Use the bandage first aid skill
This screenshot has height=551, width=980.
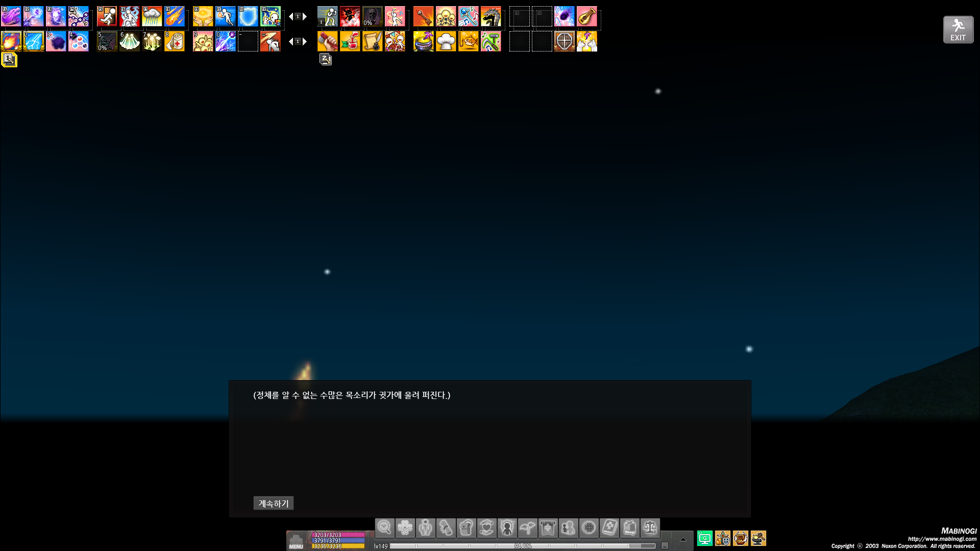point(175,41)
